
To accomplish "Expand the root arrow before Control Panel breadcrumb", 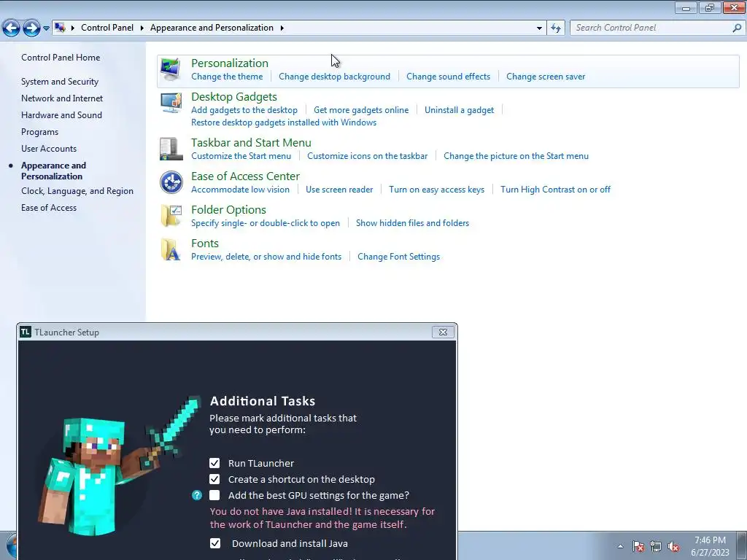I will click(73, 28).
